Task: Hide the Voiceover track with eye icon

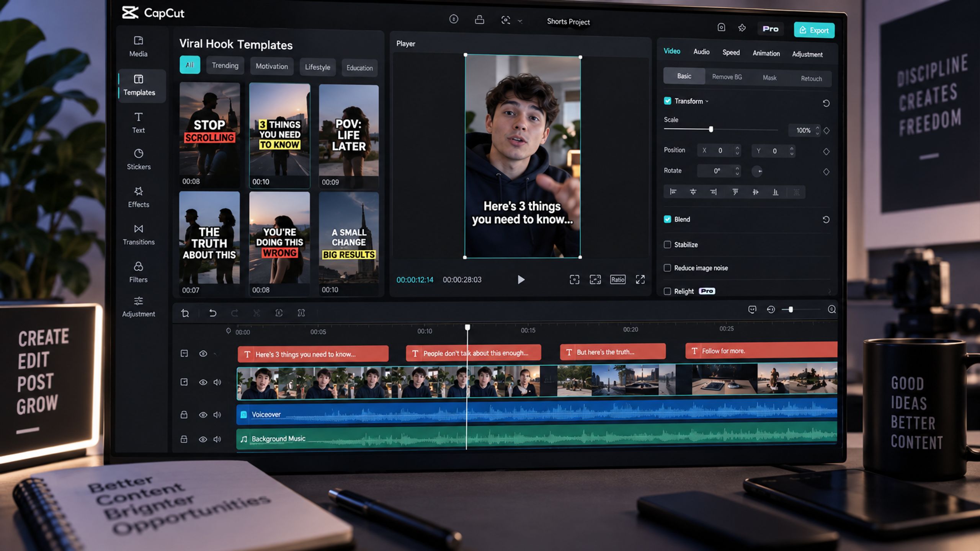Action: click(203, 414)
